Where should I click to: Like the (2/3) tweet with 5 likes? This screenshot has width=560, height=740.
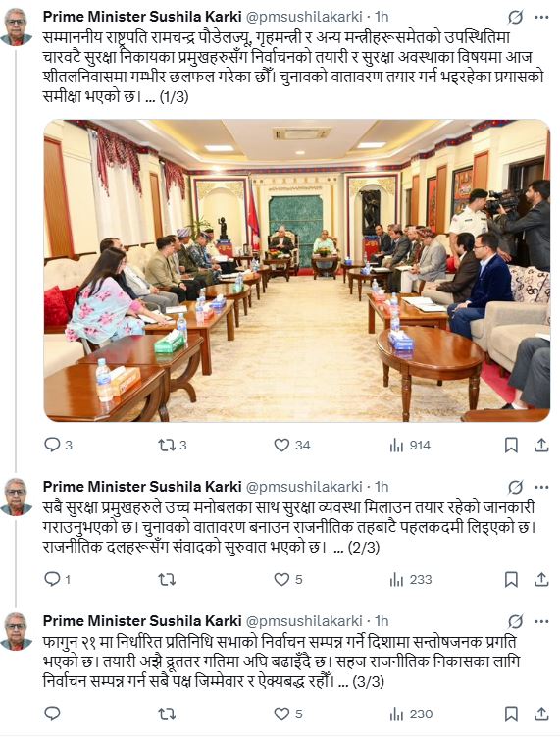coord(288,579)
